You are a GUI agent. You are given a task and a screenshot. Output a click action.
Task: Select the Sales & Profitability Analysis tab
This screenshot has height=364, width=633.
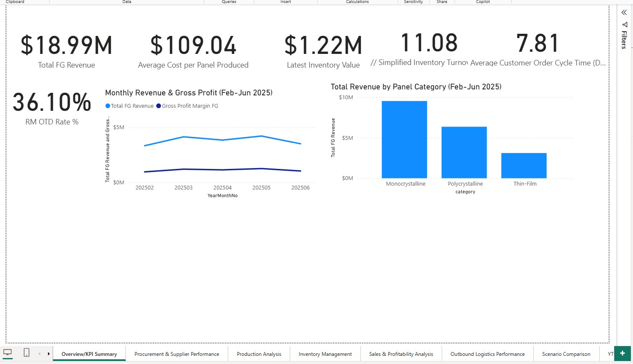point(401,354)
